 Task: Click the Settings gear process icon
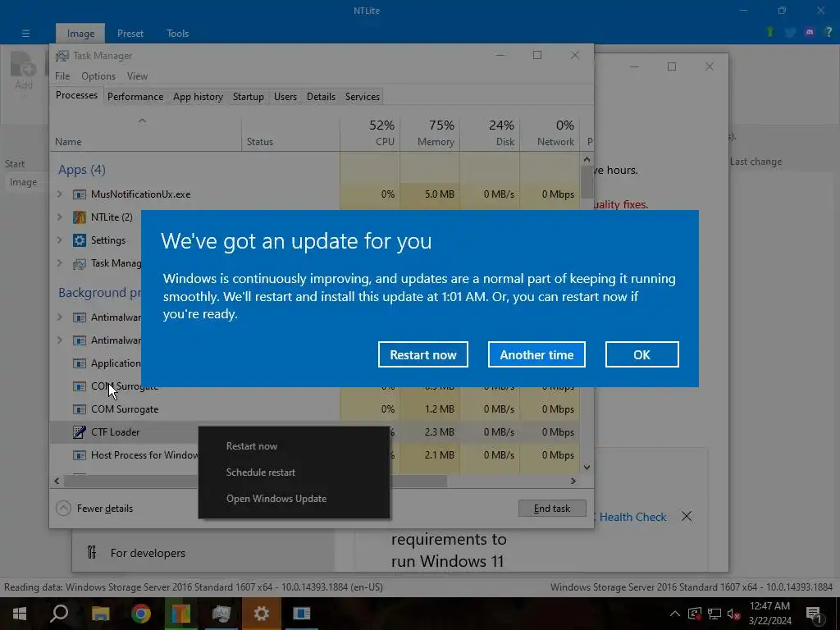[80, 240]
